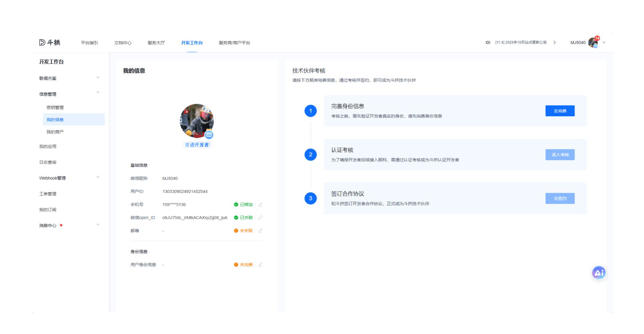Open the floating AI assistant icon

click(599, 273)
